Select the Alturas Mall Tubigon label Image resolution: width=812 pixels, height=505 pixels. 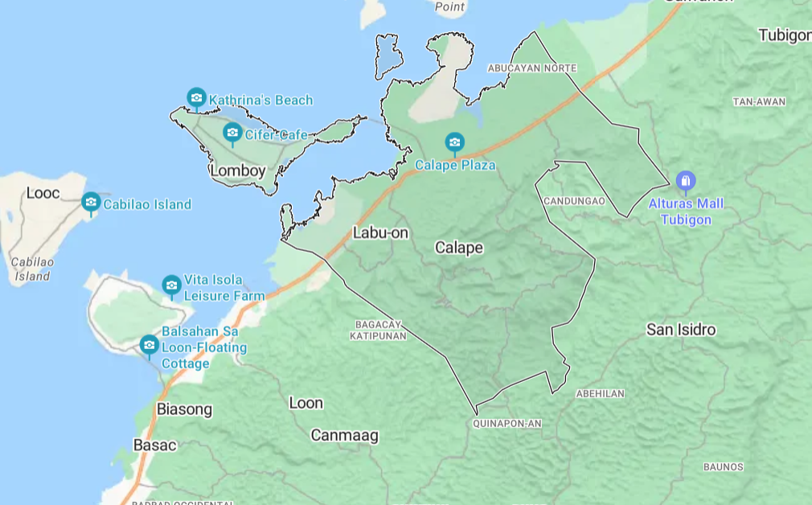[x=686, y=211]
